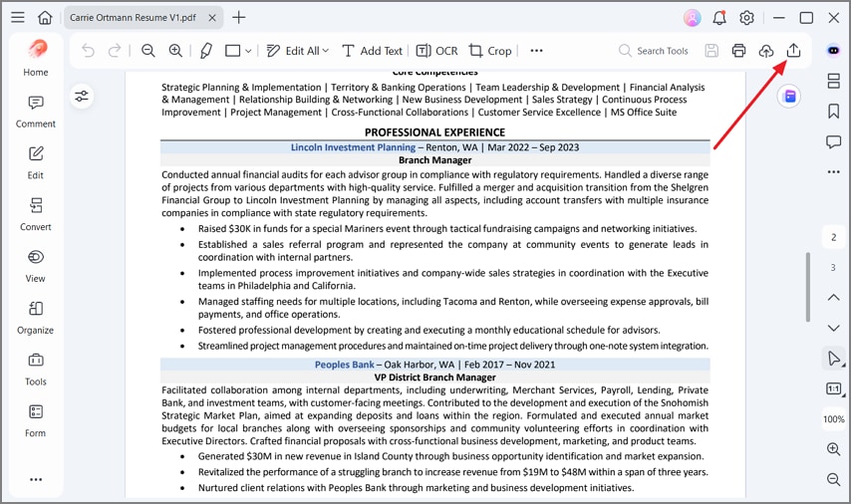This screenshot has width=851, height=504.
Task: Open the Convert sidebar tool
Action: point(36,214)
